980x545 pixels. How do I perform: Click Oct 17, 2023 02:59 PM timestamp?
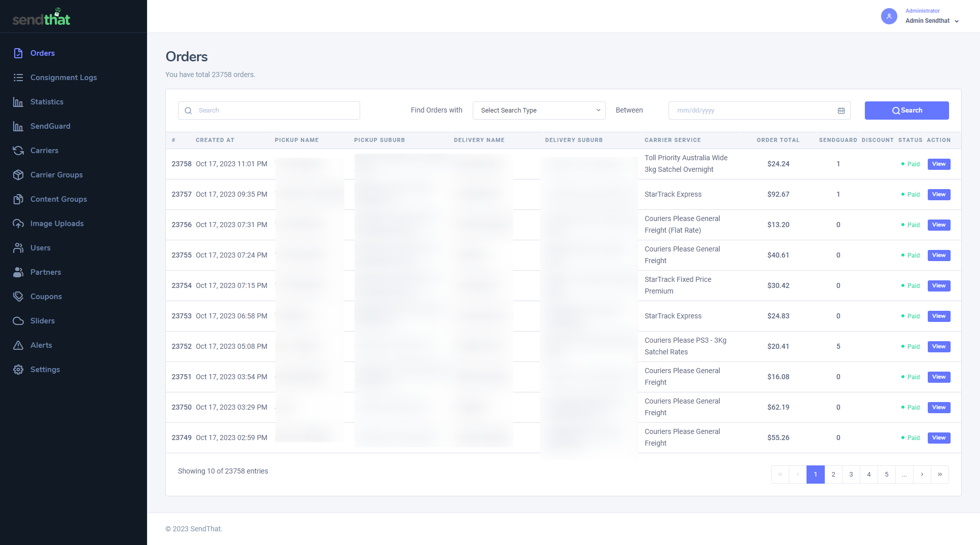coord(231,438)
